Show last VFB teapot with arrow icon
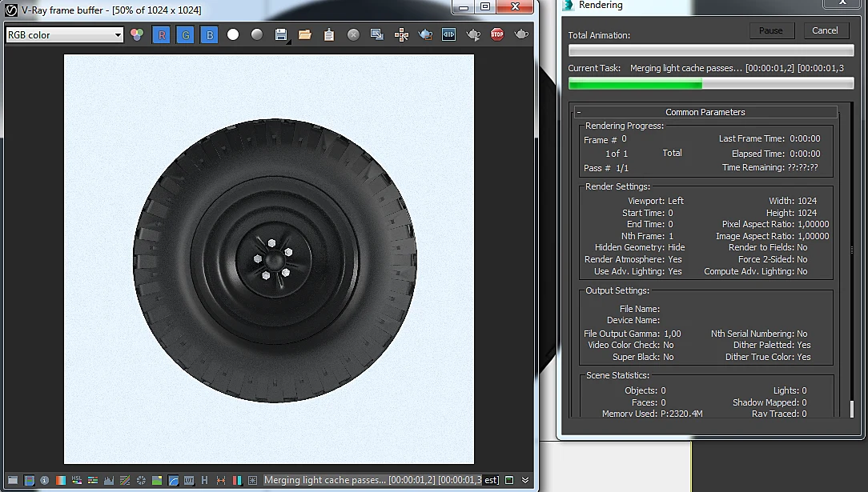 pos(473,35)
